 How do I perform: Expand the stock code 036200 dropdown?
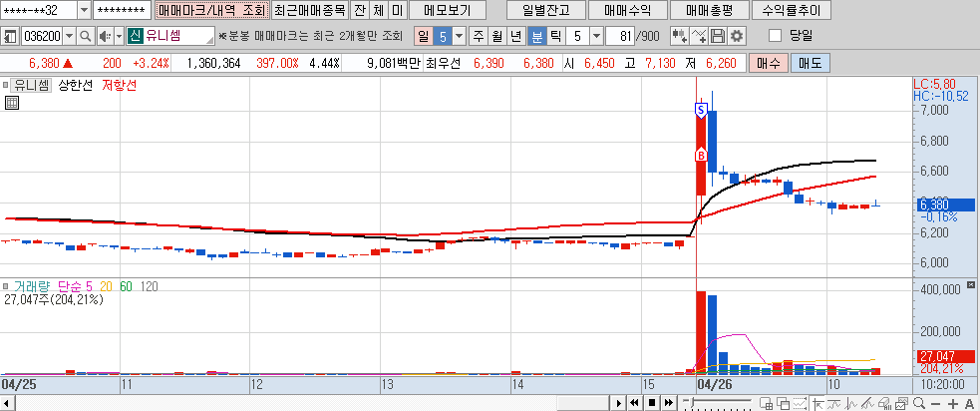click(x=69, y=37)
